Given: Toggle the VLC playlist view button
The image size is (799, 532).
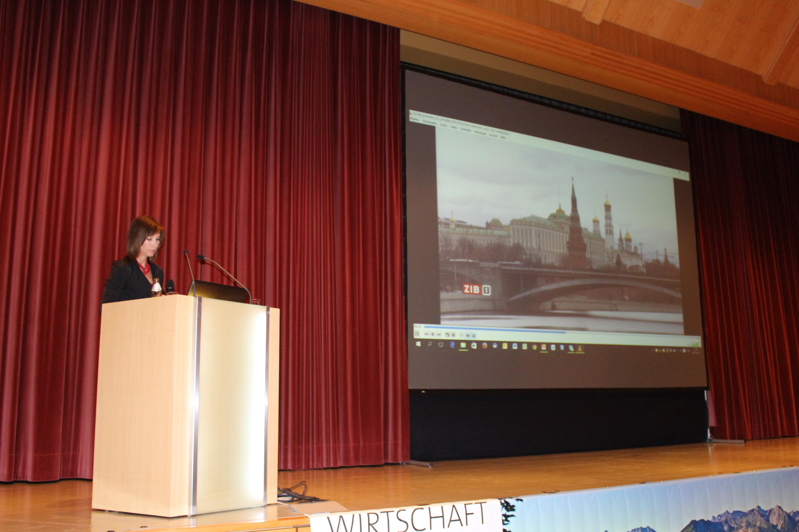Looking at the screenshot, I should coord(462,336).
